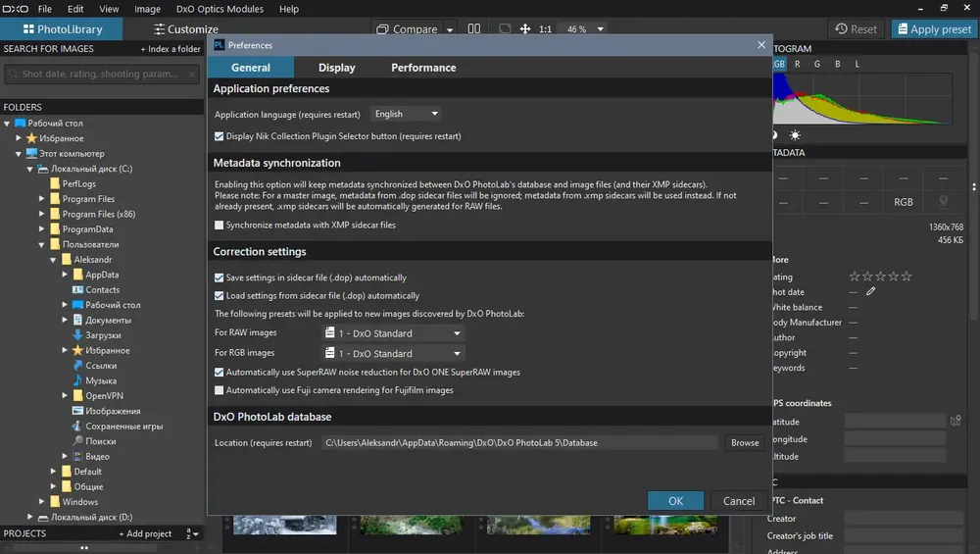
Task: Click the crop tool icon in toolbar
Action: click(505, 28)
